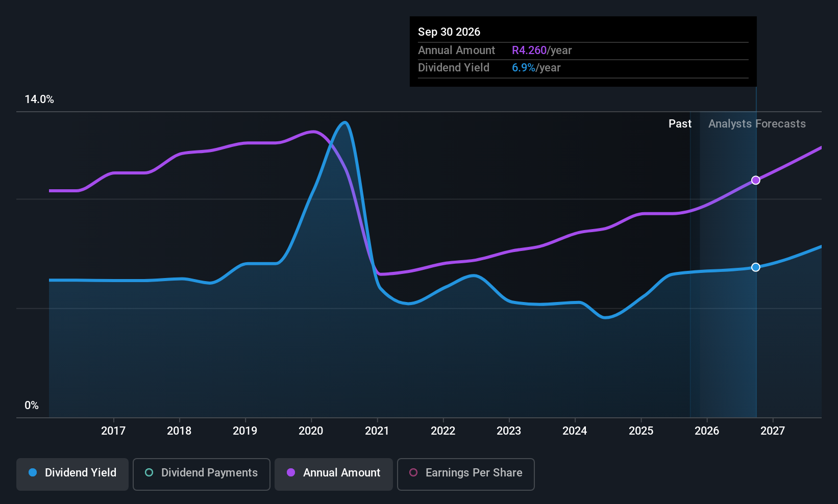This screenshot has width=838, height=504.
Task: Select the purple data point marker on chart
Action: (x=756, y=180)
